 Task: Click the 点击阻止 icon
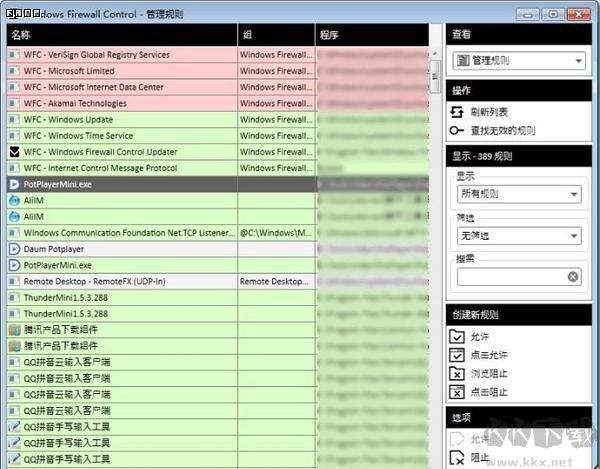[457, 392]
